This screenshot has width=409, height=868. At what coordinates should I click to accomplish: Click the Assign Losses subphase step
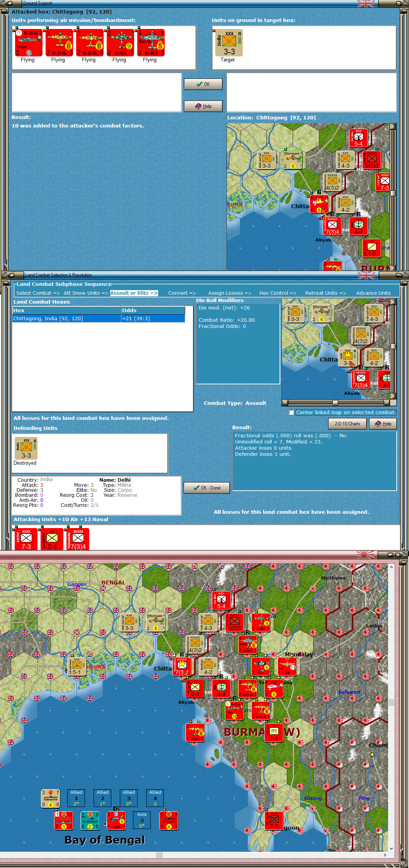[x=230, y=293]
